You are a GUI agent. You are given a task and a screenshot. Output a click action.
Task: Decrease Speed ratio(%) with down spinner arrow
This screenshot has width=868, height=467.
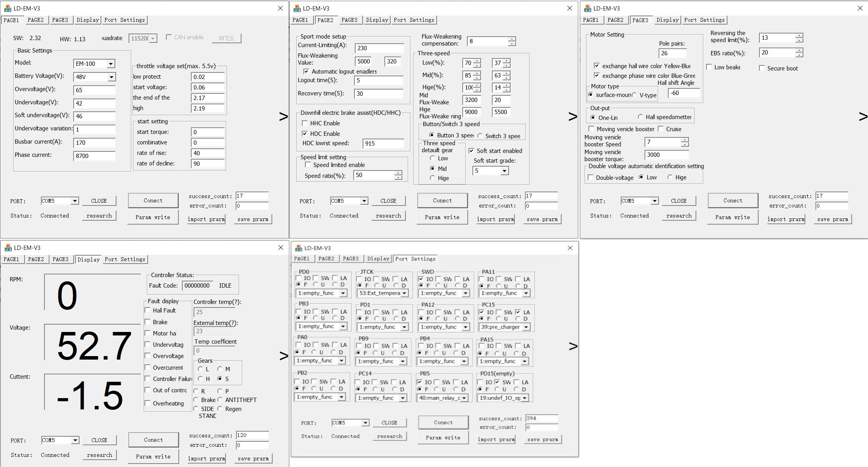point(398,178)
